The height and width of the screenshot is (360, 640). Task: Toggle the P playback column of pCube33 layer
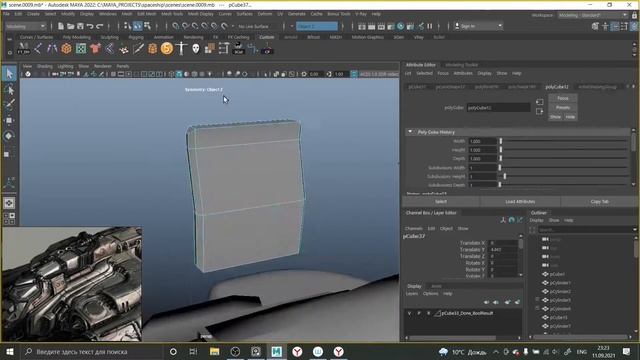[419, 313]
